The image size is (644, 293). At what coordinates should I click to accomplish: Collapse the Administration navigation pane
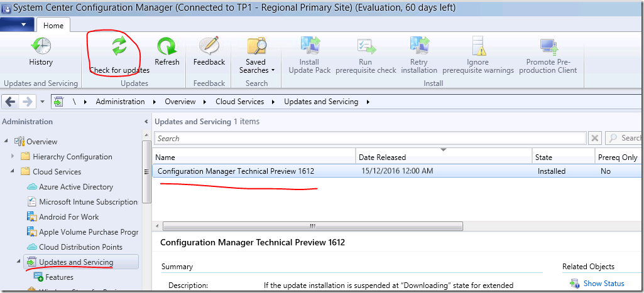coord(146,122)
